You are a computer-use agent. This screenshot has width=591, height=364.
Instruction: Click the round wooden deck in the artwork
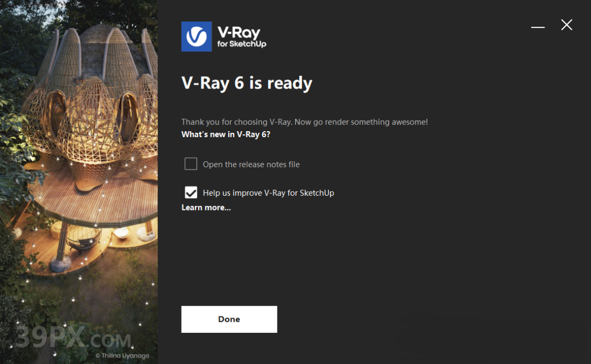94,199
